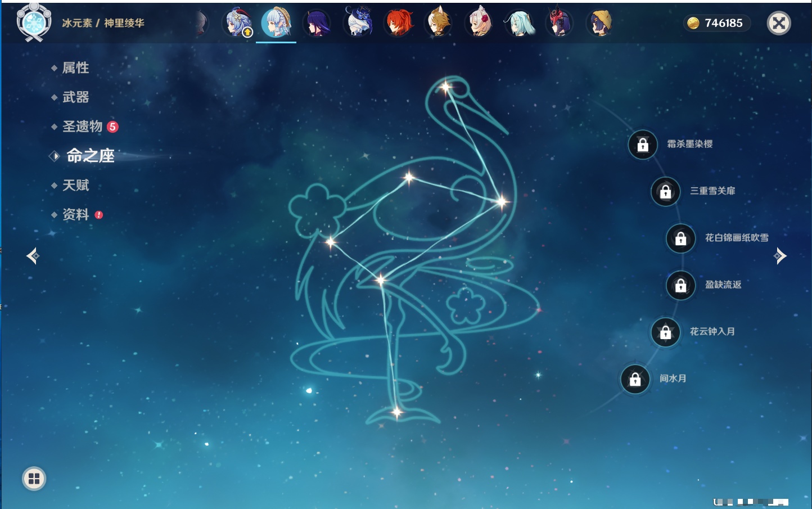Click the Cryo element emblem icon
Viewport: 812px width, 509px height.
pyautogui.click(x=34, y=22)
